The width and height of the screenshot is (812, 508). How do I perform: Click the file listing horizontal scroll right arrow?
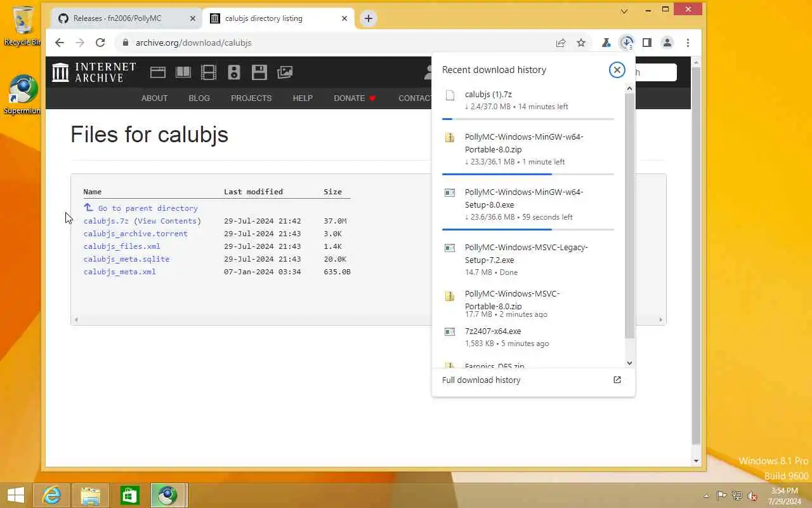point(661,319)
